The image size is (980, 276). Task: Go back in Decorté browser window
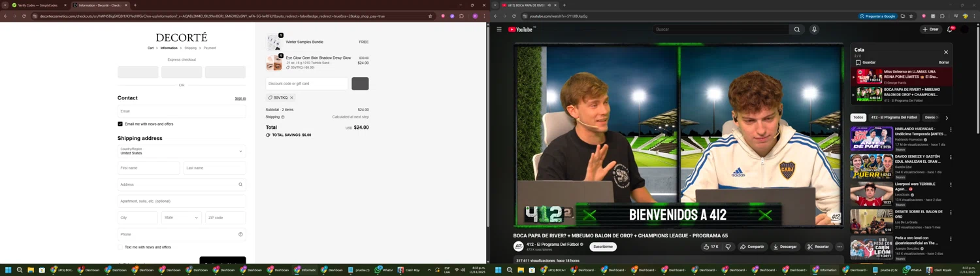[5, 16]
